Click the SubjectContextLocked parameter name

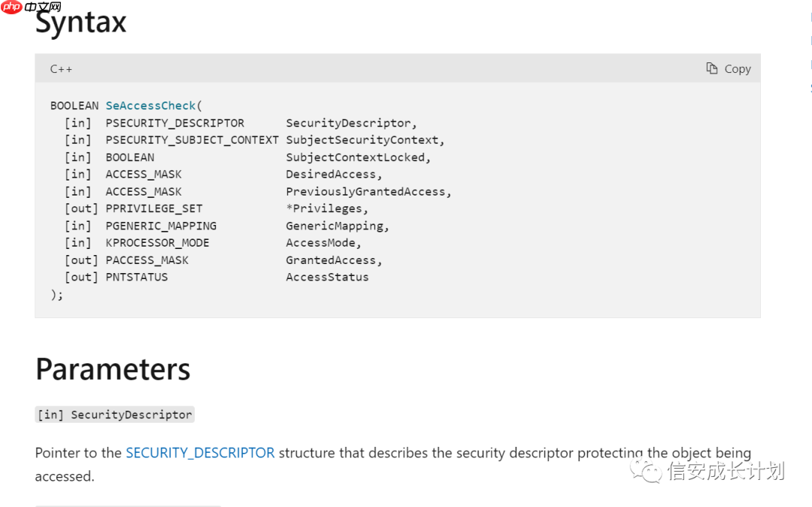pyautogui.click(x=358, y=157)
